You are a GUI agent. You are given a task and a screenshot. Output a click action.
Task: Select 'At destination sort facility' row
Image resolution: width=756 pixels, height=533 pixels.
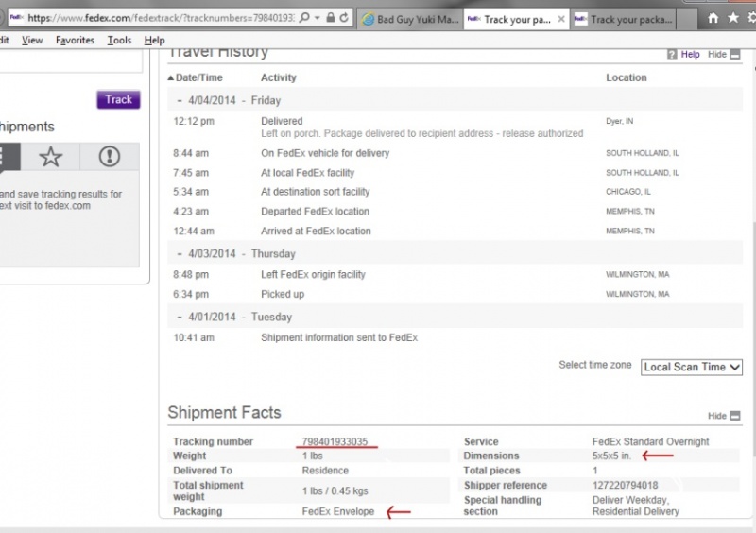pos(455,192)
